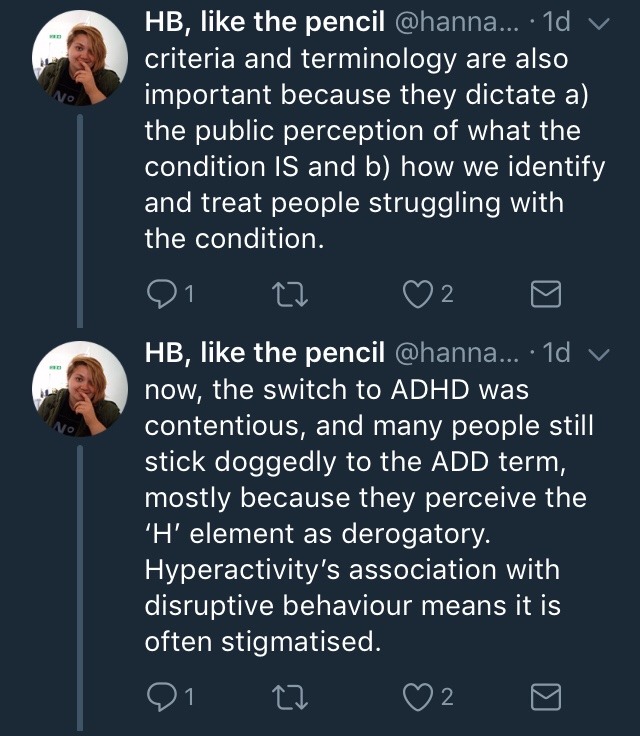Share criteria tweet via direct message
The width and height of the screenshot is (640, 736).
tap(544, 293)
